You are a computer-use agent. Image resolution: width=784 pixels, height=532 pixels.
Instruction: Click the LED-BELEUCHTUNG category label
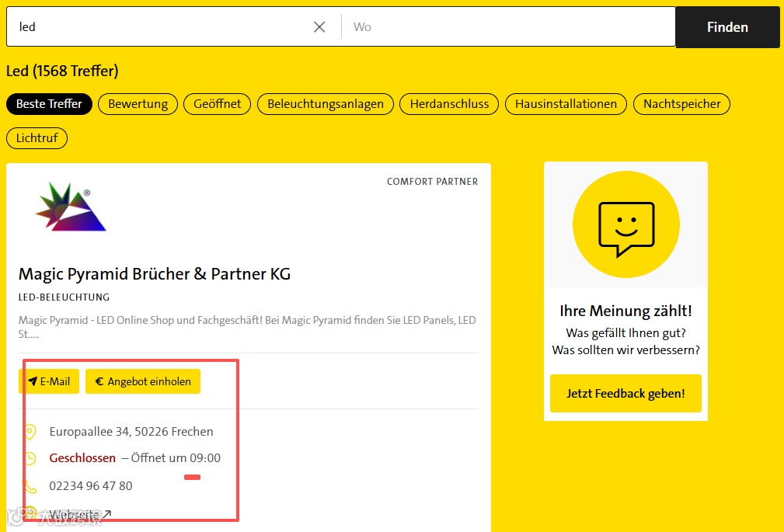click(x=64, y=297)
